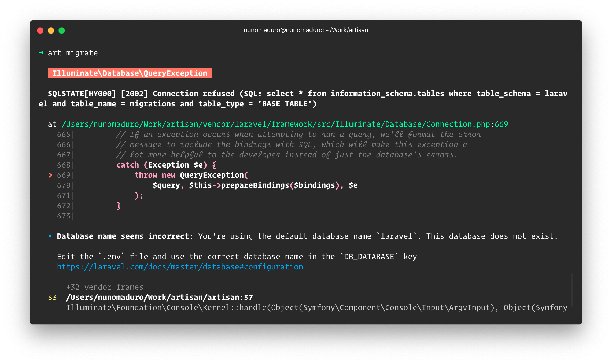612x364 pixels.
Task: Click the green prompt arrow icon
Action: [41, 53]
